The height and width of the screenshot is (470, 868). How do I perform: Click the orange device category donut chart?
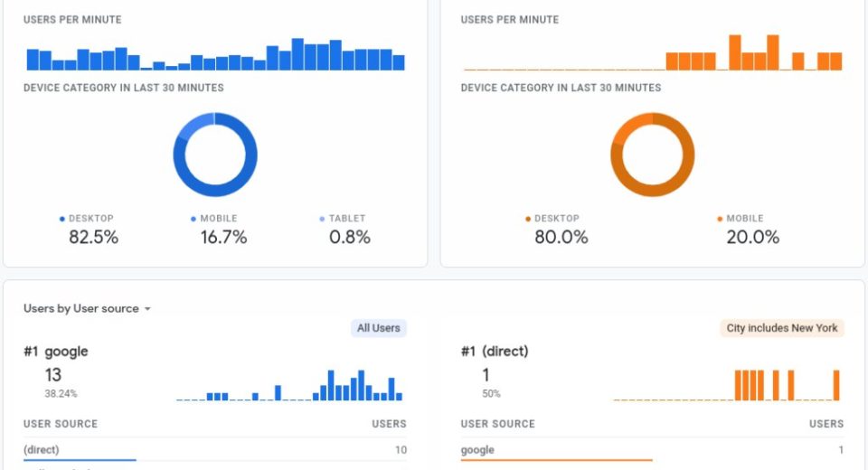click(x=652, y=155)
